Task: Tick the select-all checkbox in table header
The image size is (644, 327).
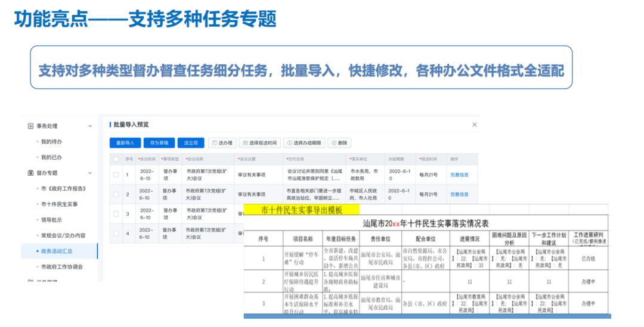Action: 116,159
